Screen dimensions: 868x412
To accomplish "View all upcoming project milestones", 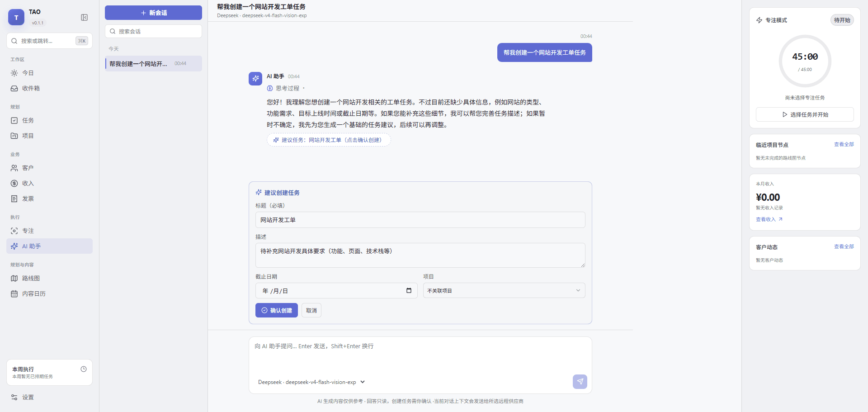I will [844, 144].
